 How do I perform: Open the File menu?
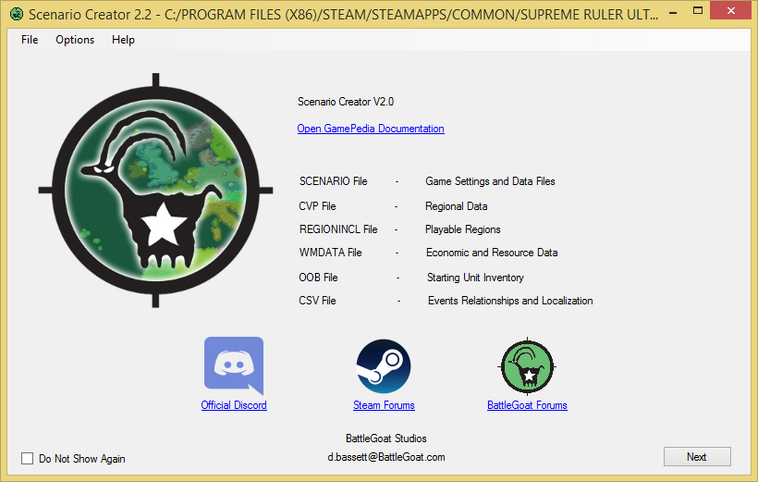(x=29, y=40)
